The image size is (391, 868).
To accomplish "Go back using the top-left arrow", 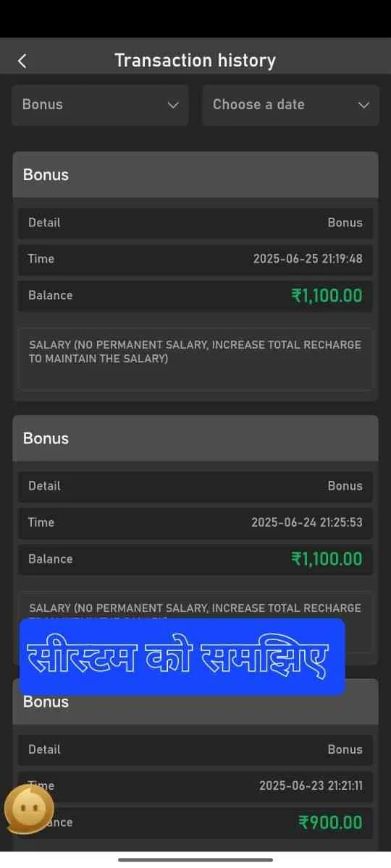I will point(22,61).
